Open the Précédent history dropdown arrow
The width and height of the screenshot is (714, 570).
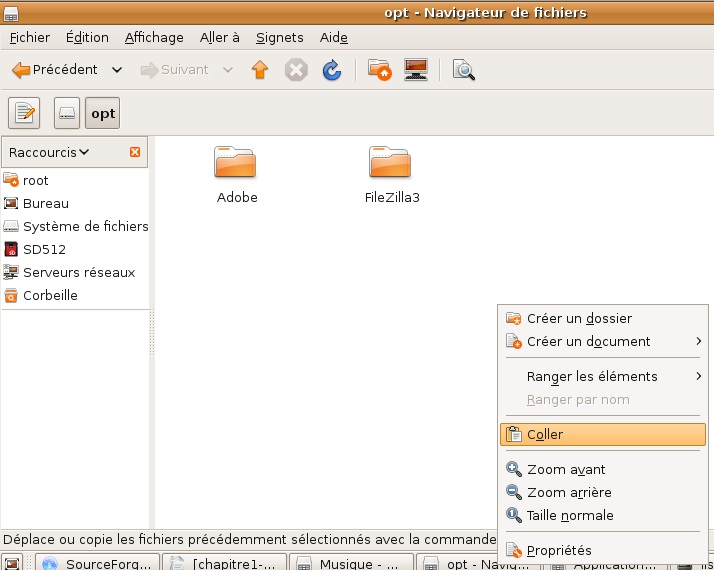coord(117,70)
